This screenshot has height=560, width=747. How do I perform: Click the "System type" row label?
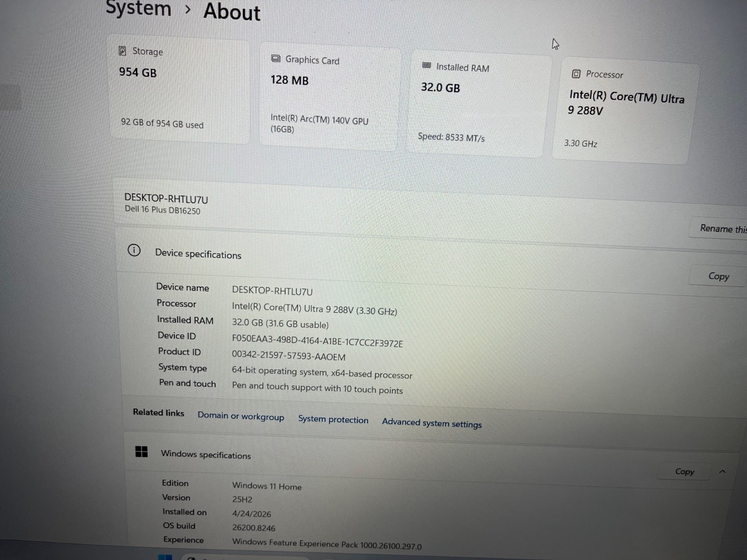click(x=183, y=367)
